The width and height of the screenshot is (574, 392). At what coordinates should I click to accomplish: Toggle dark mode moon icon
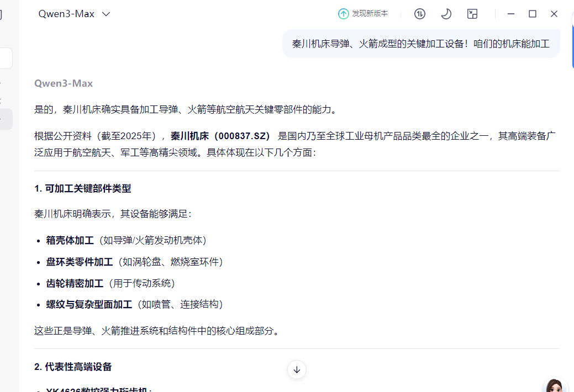pos(446,14)
